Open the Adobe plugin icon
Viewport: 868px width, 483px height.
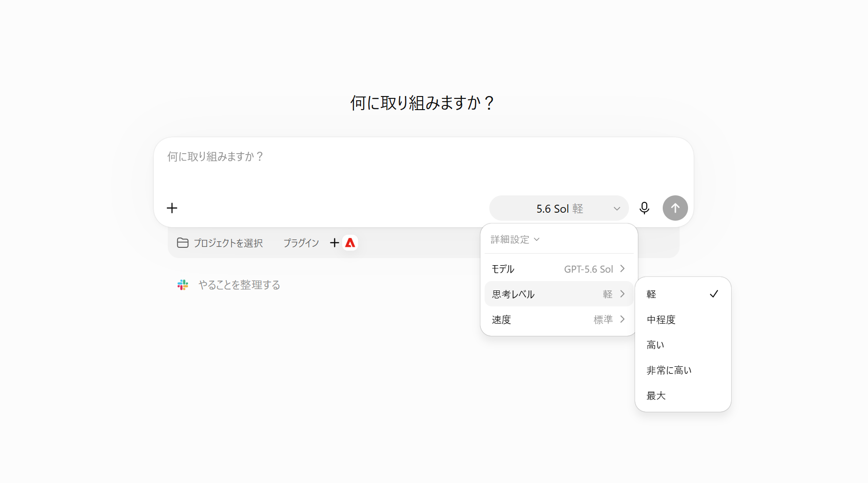[350, 243]
